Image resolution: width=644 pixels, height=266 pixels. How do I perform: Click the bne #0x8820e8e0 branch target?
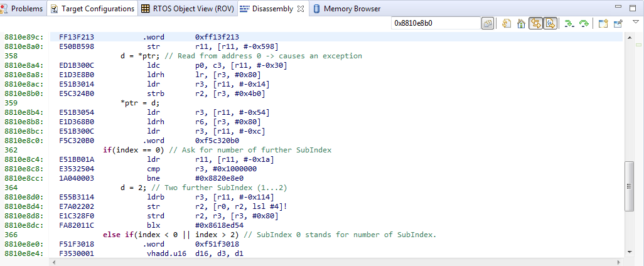click(219, 178)
